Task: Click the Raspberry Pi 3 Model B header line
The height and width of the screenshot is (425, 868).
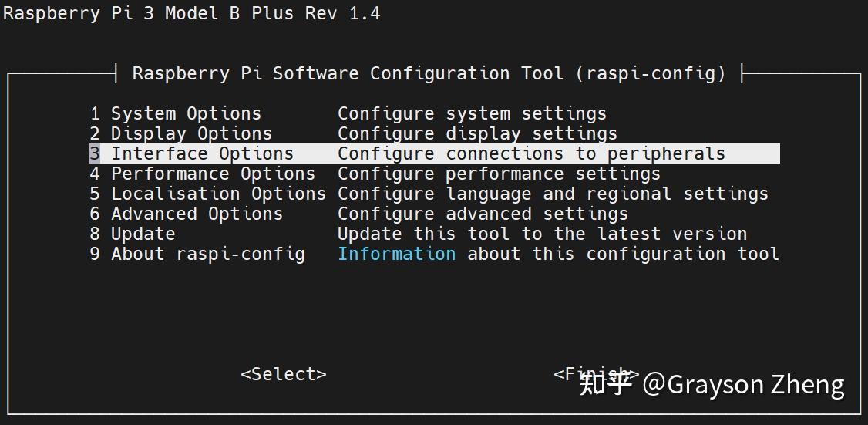Action: (191, 13)
